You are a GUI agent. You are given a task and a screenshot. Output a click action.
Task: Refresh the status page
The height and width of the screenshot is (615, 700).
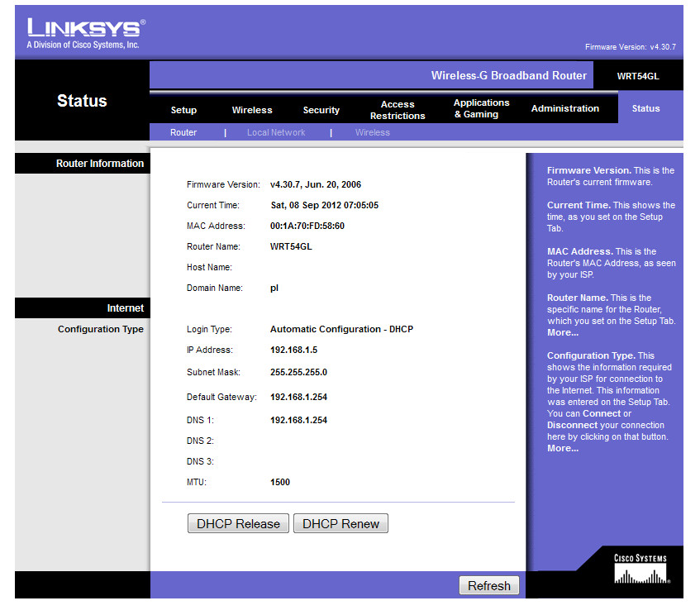coord(488,585)
